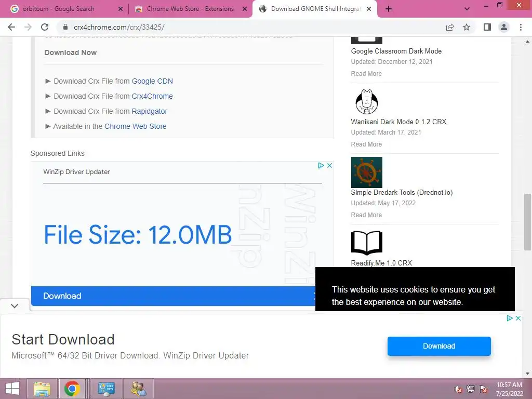
Task: Open Google Classroom Dark Mode link
Action: pos(396,51)
